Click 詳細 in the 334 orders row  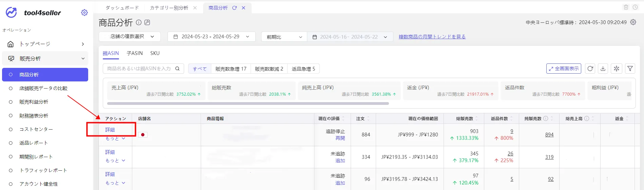pyautogui.click(x=110, y=152)
